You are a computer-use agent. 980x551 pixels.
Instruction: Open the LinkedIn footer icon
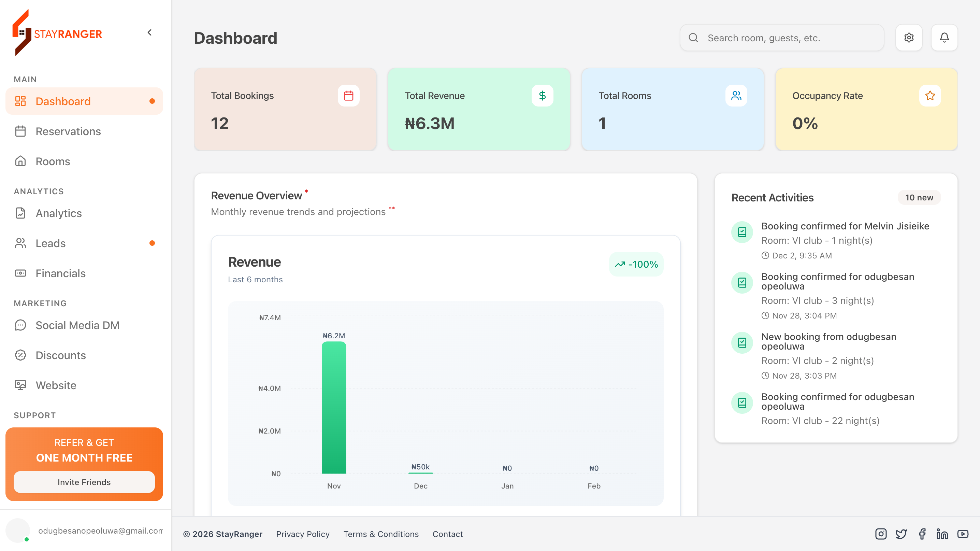coord(942,534)
